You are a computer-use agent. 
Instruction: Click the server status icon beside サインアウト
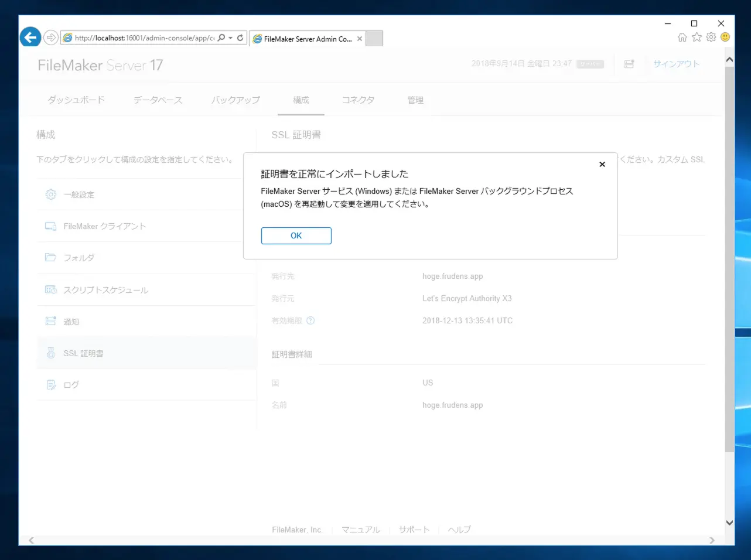(x=629, y=64)
